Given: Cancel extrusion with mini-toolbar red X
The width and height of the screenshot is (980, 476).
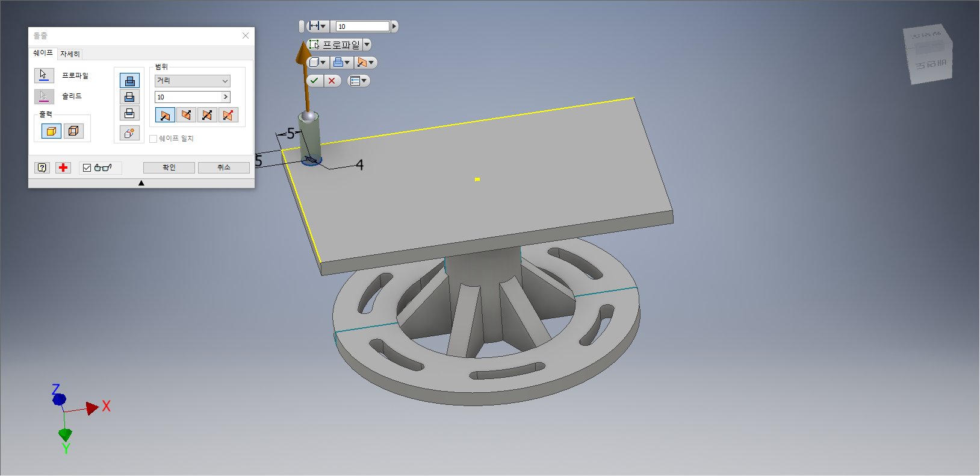Looking at the screenshot, I should pos(332,81).
